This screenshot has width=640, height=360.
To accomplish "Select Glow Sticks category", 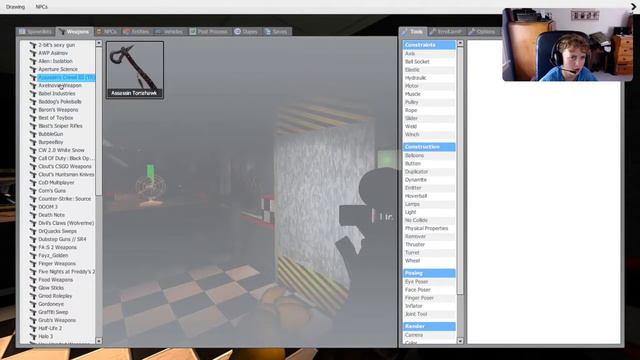I will (x=51, y=288).
